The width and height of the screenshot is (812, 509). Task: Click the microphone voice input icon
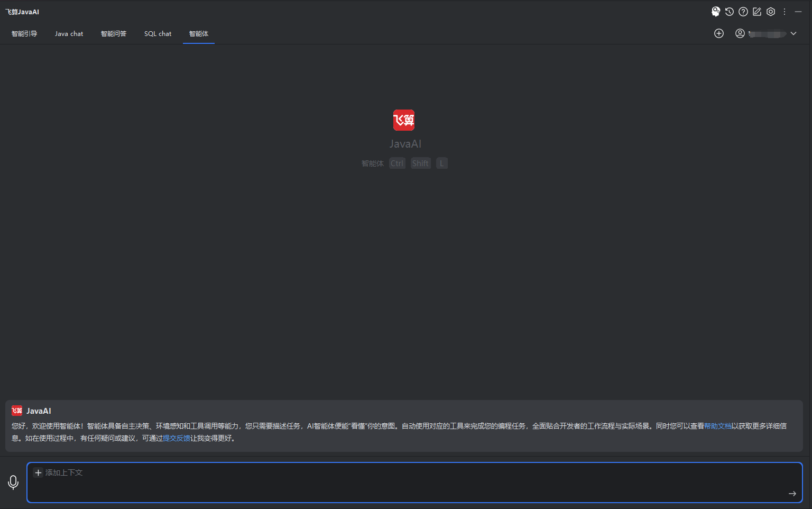pos(13,482)
